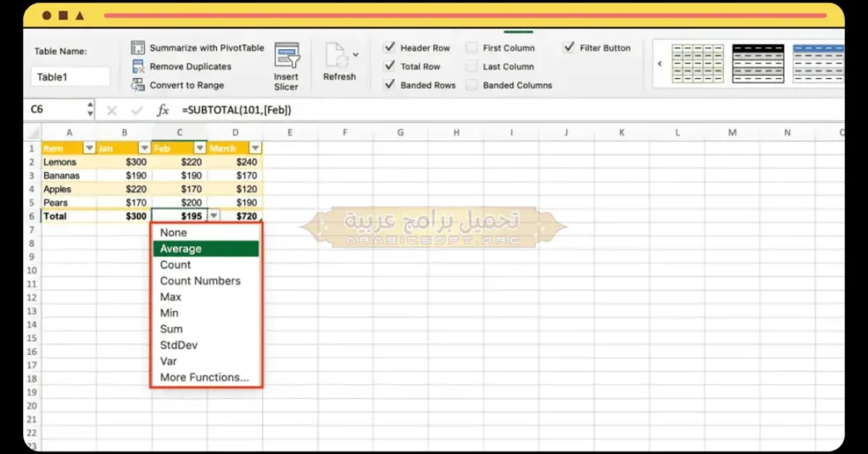The image size is (868, 454).
Task: Choose the black-header table style thumbnail
Action: click(x=758, y=64)
